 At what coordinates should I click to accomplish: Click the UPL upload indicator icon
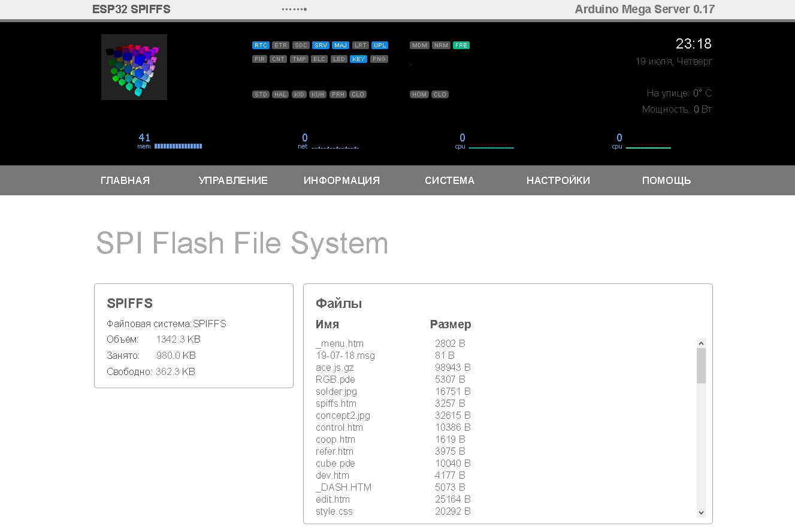pyautogui.click(x=379, y=45)
